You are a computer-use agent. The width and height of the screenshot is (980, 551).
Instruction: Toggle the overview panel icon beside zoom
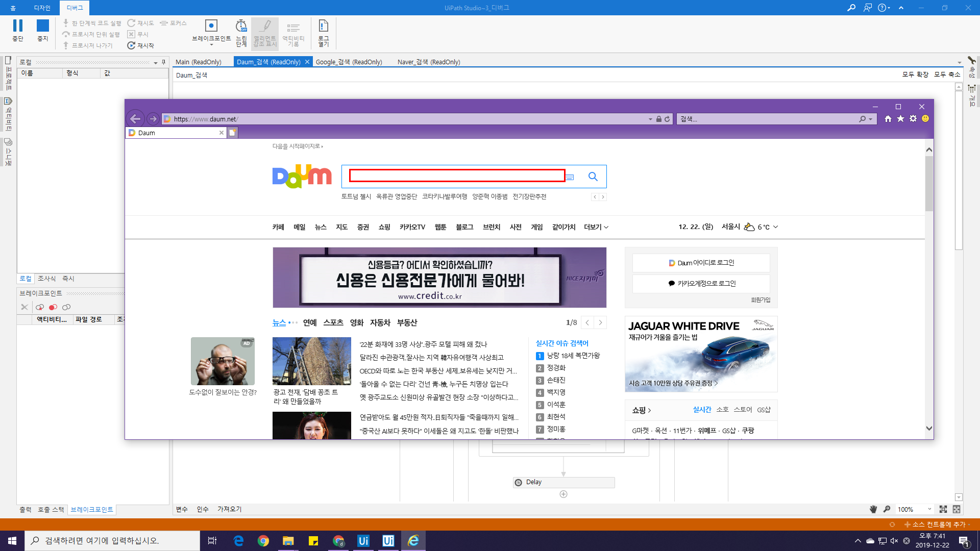click(x=957, y=509)
